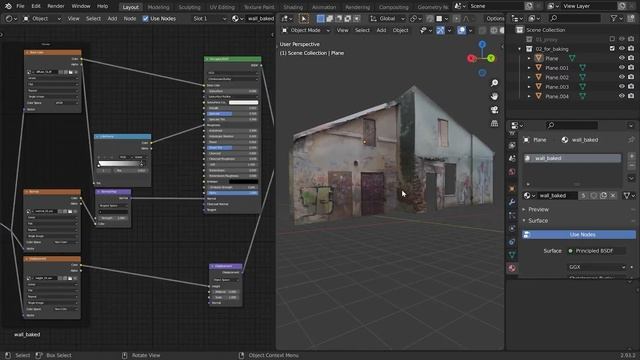This screenshot has width=640, height=360.
Task: Hide Plane.001 with its eye icon
Action: (x=622, y=68)
